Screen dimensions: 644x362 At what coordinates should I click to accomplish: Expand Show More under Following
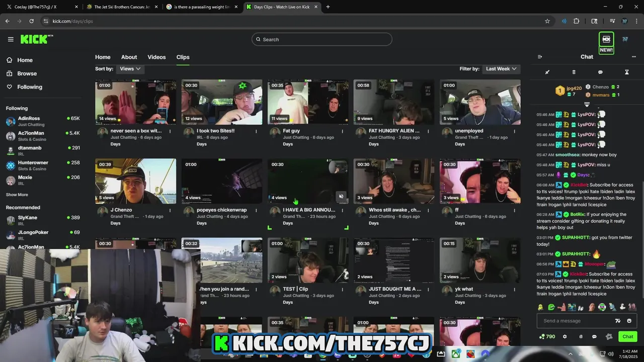point(17,195)
